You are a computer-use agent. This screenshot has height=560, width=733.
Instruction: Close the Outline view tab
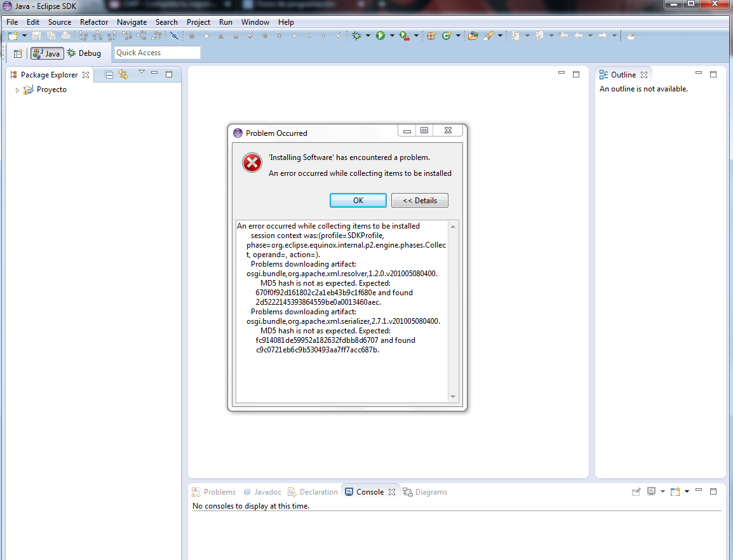[644, 75]
